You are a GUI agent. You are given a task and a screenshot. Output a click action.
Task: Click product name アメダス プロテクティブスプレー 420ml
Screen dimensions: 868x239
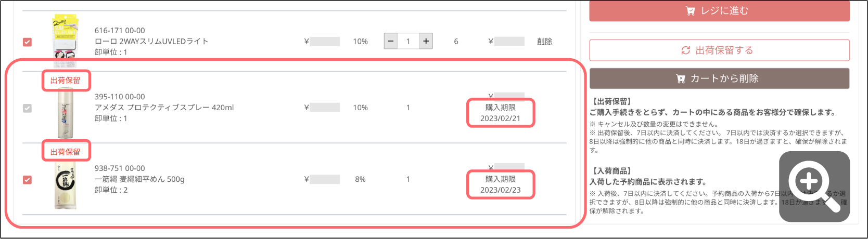click(164, 108)
